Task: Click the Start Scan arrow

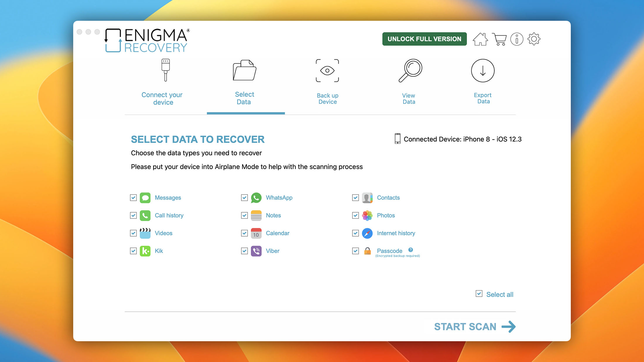Action: pyautogui.click(x=508, y=327)
